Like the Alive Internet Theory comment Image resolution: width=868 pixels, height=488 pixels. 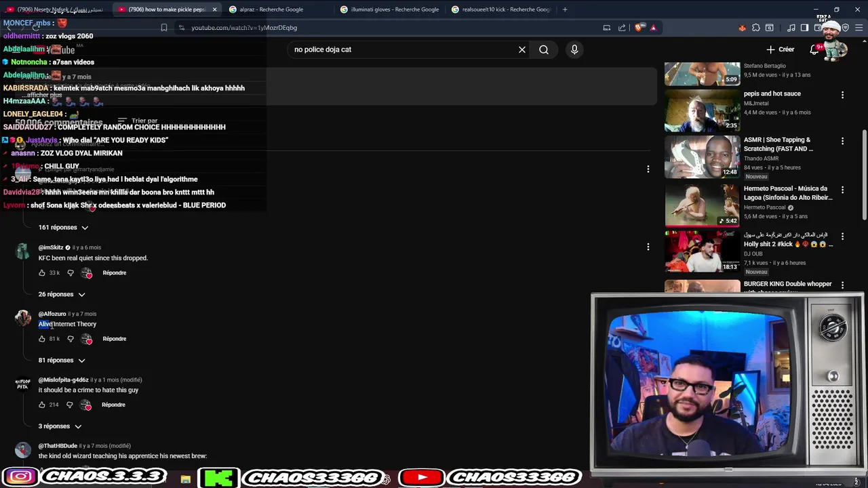[42, 339]
